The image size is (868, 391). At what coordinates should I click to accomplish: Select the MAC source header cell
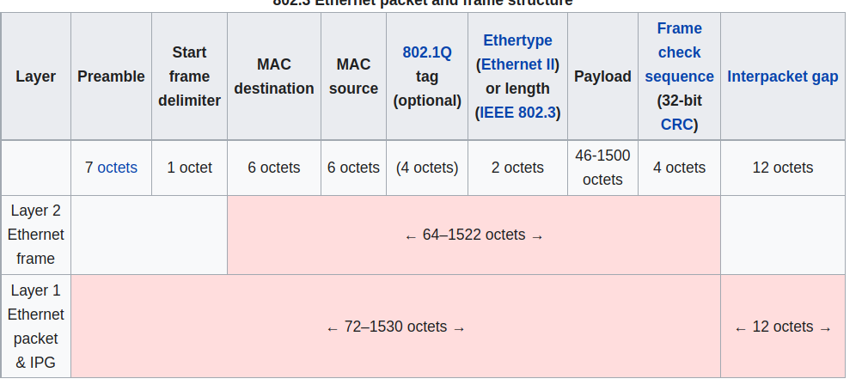pyautogui.click(x=353, y=76)
